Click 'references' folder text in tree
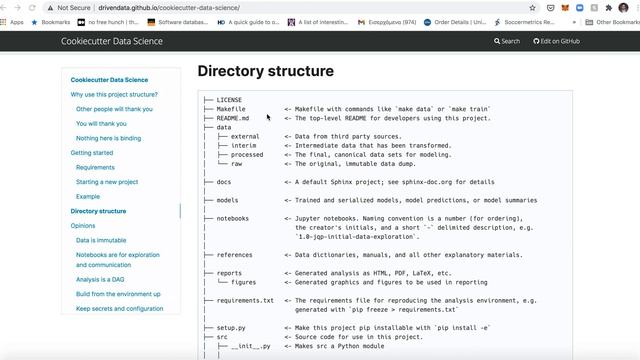Image resolution: width=640 pixels, height=360 pixels. [x=234, y=255]
